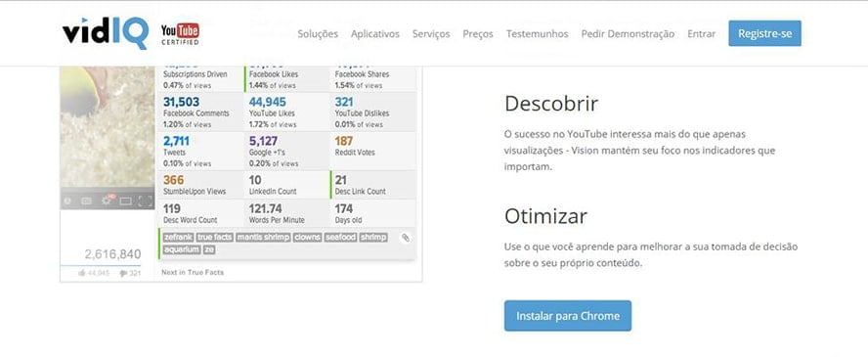The width and height of the screenshot is (868, 357).
Task: Click the zefrank tag
Action: pyautogui.click(x=178, y=238)
